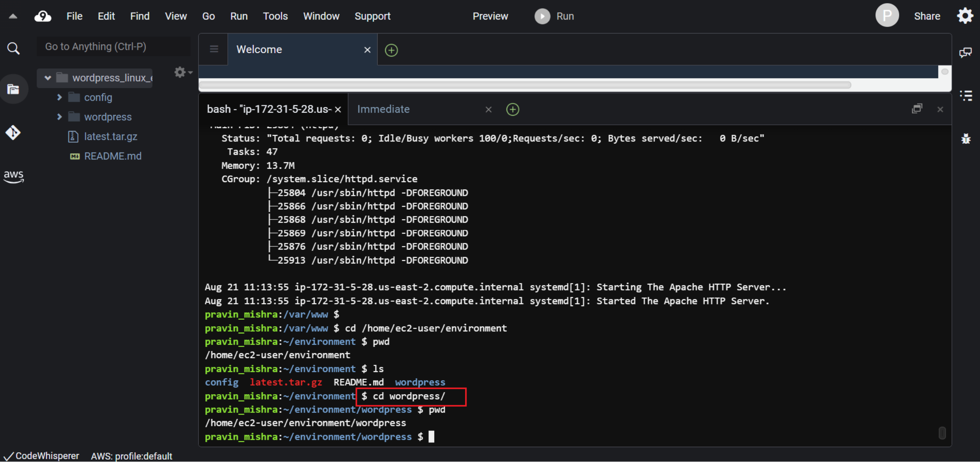Expand the config folder
Screen dimensions: 980x462
point(59,97)
